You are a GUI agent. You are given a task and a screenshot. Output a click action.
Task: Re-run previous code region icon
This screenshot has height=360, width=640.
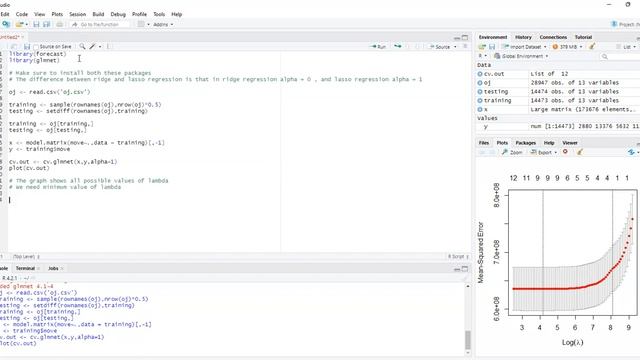pos(398,47)
